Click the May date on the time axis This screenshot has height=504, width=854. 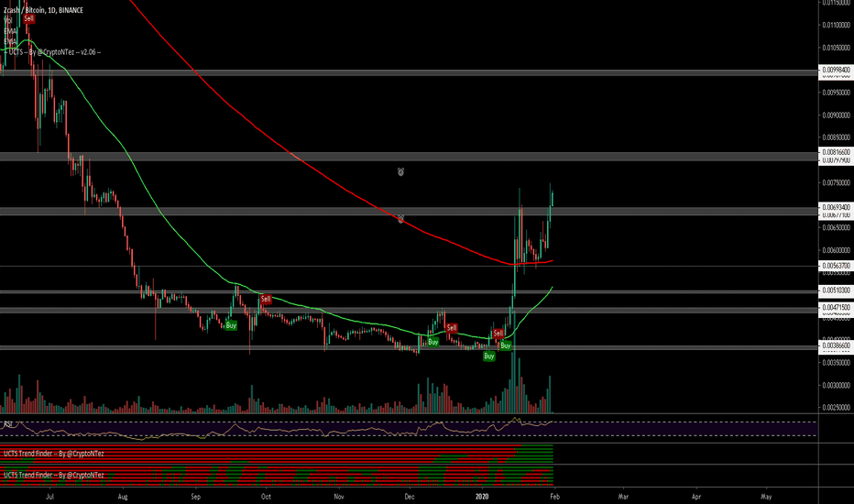pyautogui.click(x=766, y=497)
